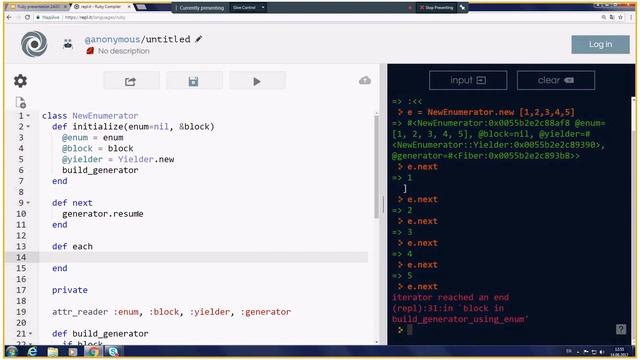
Task: Reload the browser page
Action: tap(27, 17)
